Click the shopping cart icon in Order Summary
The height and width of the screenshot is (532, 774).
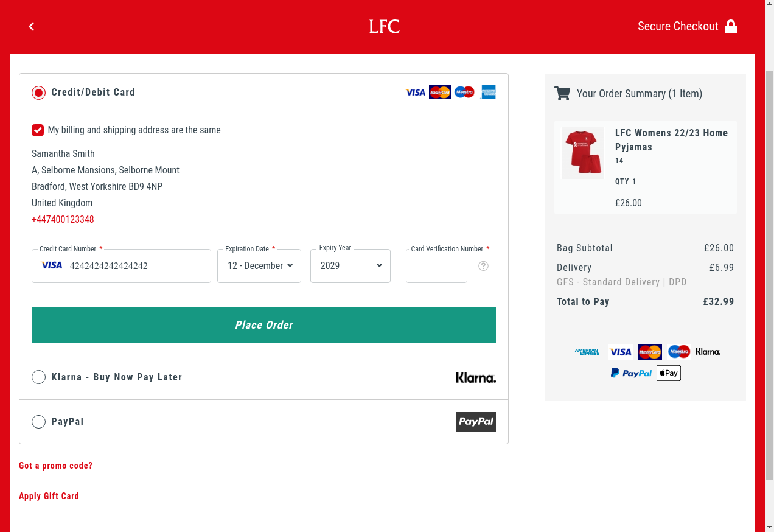562,94
